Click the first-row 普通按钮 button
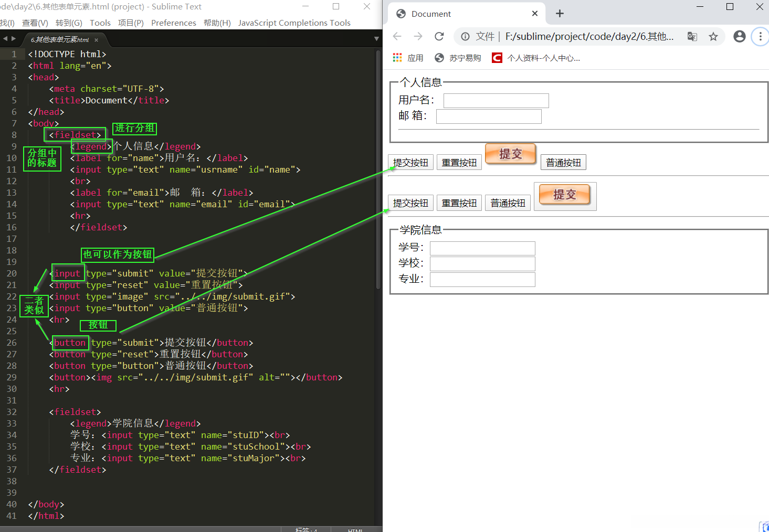This screenshot has height=532, width=769. click(563, 163)
